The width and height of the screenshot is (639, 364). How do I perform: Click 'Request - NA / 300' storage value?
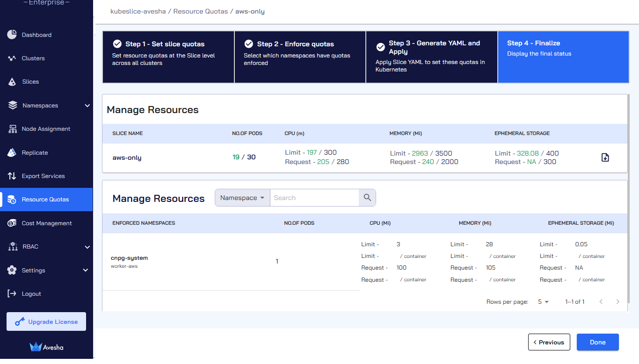coord(525,162)
